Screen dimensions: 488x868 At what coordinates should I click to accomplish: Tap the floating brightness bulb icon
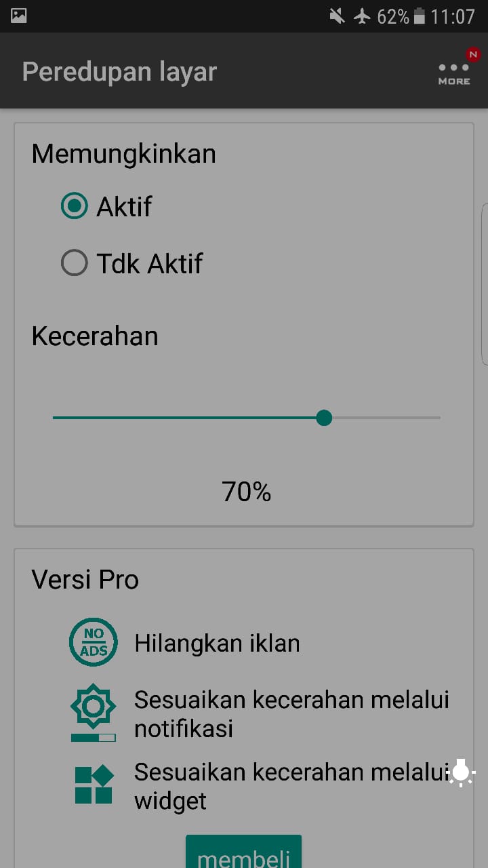point(461,772)
